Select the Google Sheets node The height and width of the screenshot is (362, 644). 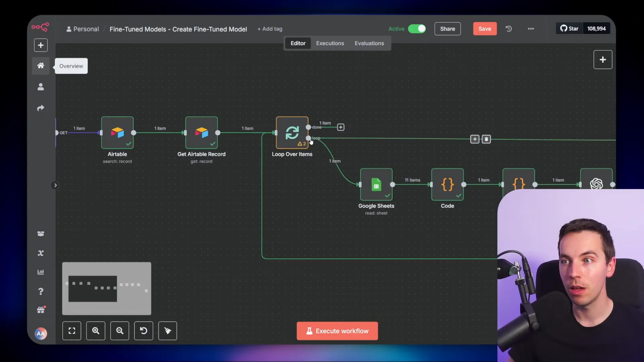[x=376, y=184]
